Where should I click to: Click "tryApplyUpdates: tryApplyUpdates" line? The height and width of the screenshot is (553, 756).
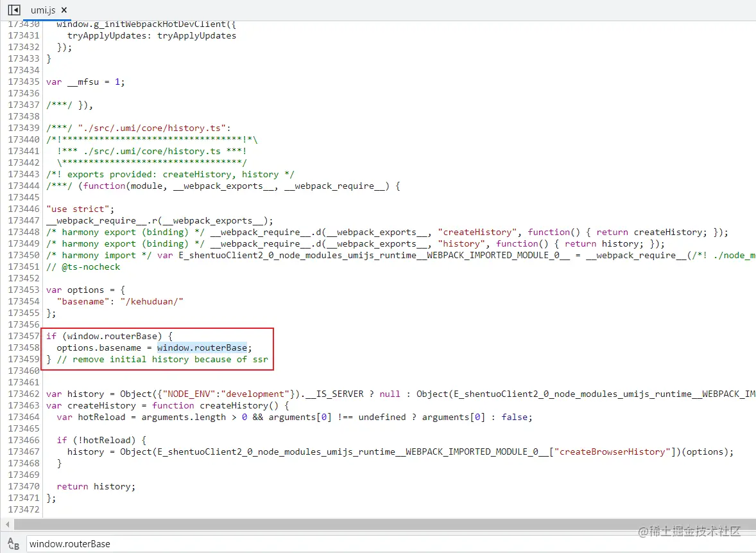[152, 35]
